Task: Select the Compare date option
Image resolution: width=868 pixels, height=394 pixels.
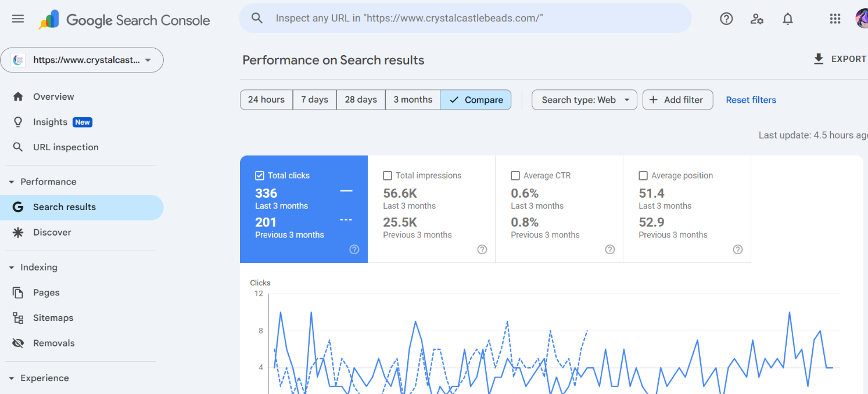Action: coord(476,100)
